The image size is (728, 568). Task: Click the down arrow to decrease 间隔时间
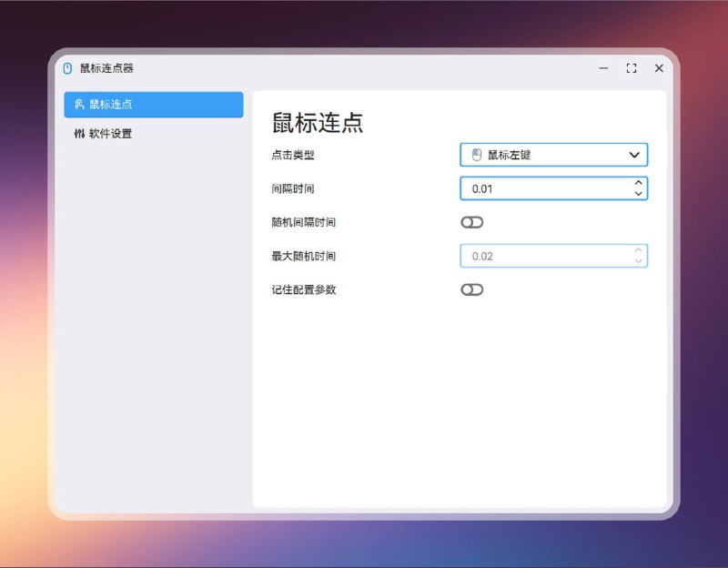(x=638, y=194)
